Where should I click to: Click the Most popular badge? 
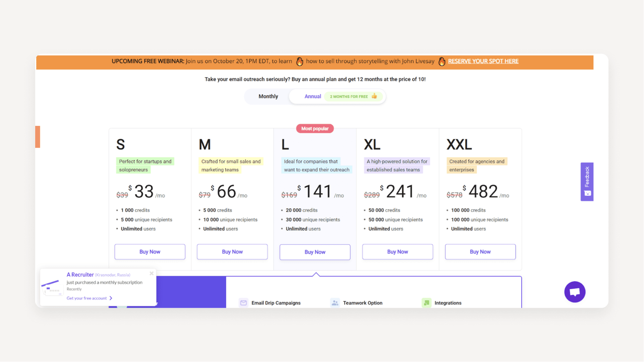pos(314,129)
